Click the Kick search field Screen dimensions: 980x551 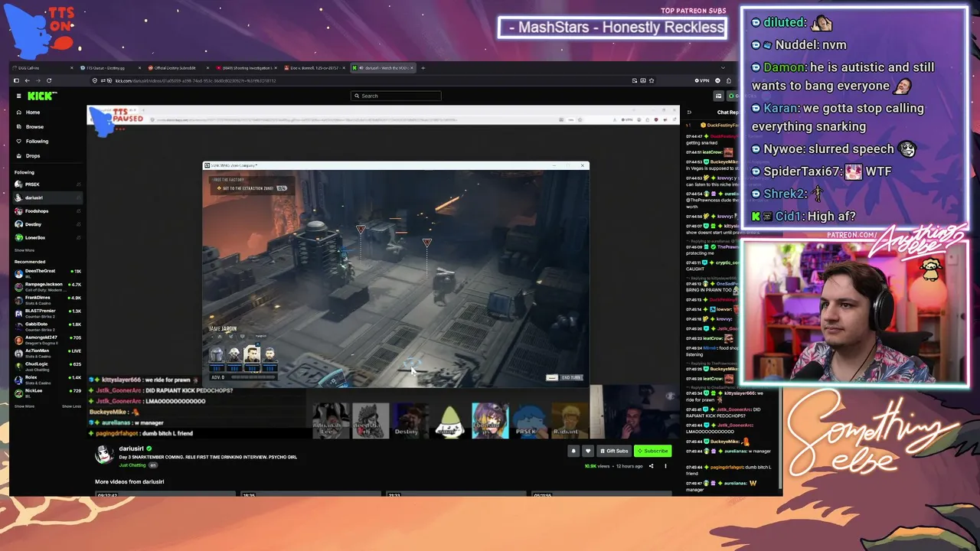click(x=396, y=96)
